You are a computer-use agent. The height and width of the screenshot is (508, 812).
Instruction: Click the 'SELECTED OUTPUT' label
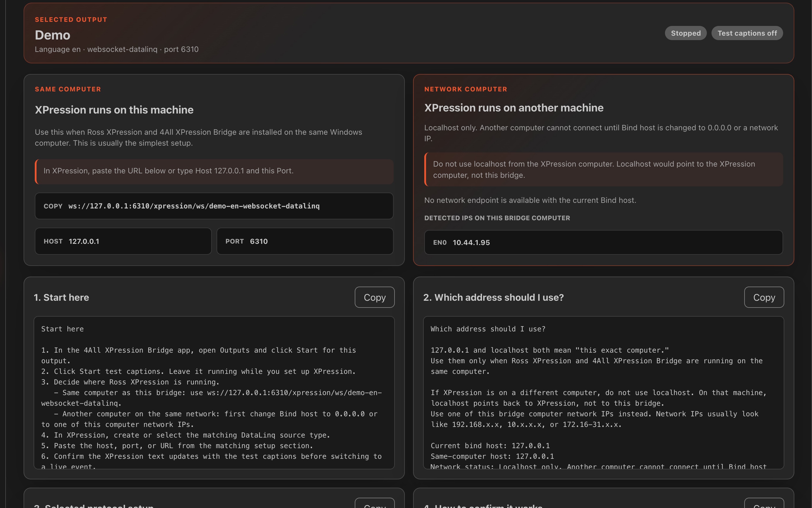click(71, 19)
